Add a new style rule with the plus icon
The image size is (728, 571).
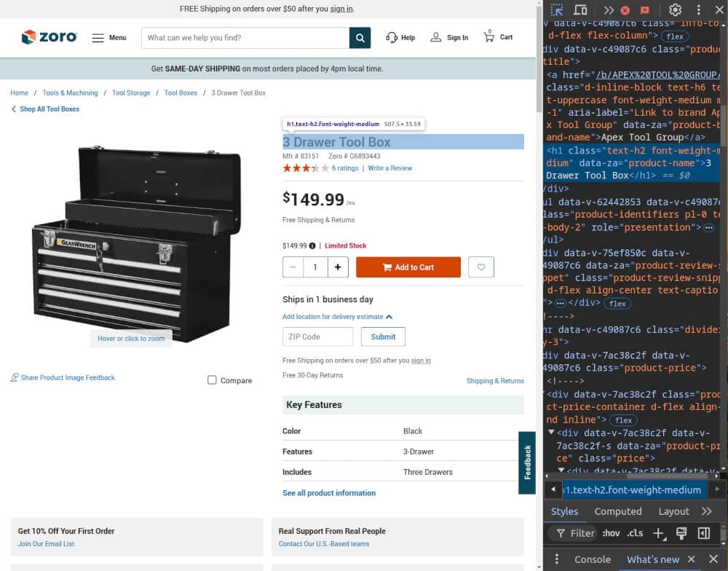[x=658, y=533]
